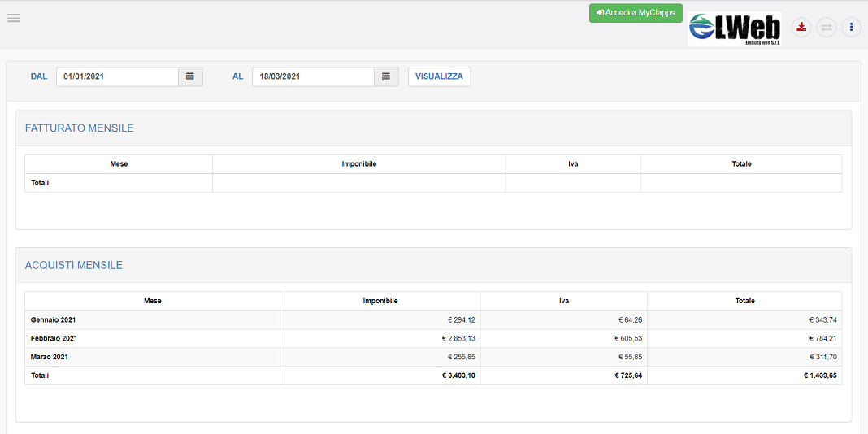The height and width of the screenshot is (434, 868).
Task: Click the red download icon
Action: (x=801, y=27)
